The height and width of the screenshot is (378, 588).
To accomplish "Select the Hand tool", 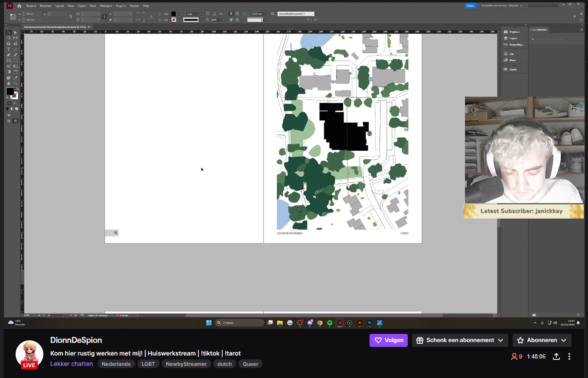I will 8,83.
